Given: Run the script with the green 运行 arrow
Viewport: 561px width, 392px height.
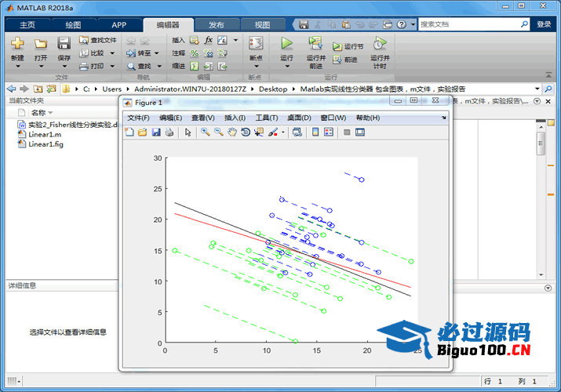Looking at the screenshot, I should (x=286, y=43).
